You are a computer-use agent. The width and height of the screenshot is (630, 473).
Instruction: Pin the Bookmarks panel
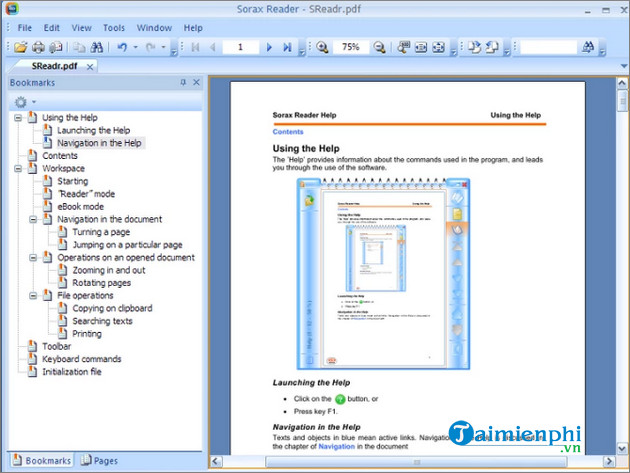click(x=183, y=82)
